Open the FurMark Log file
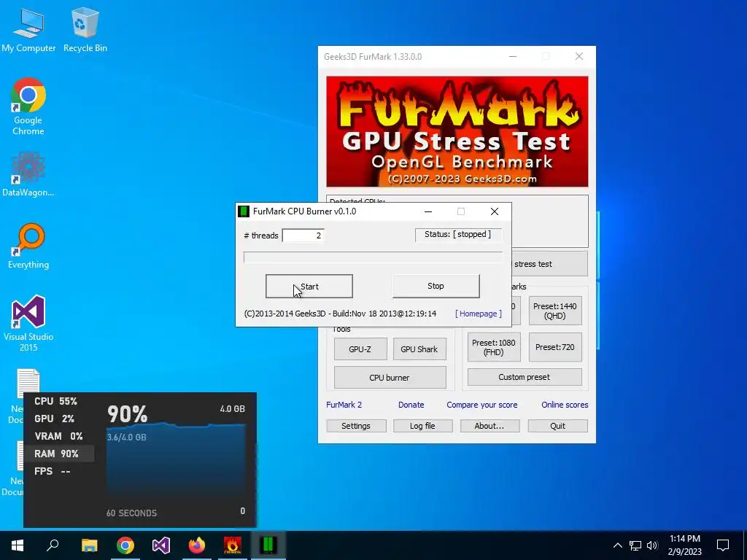 422,426
